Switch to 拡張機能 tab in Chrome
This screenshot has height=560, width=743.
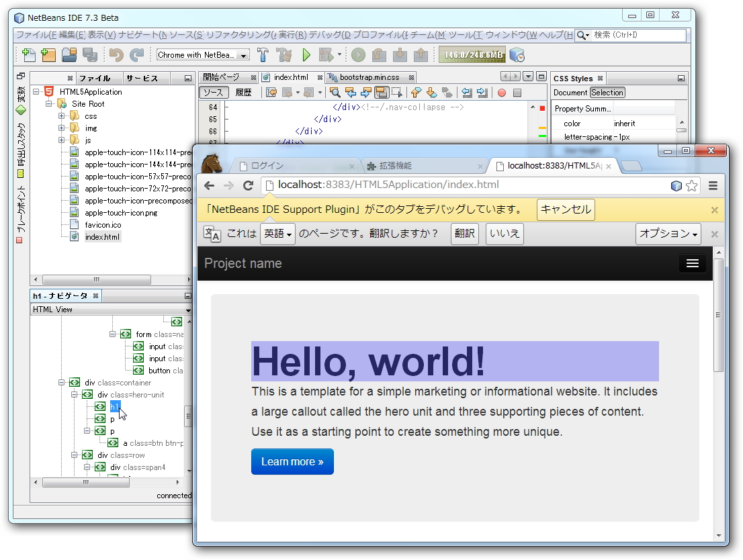point(424,166)
